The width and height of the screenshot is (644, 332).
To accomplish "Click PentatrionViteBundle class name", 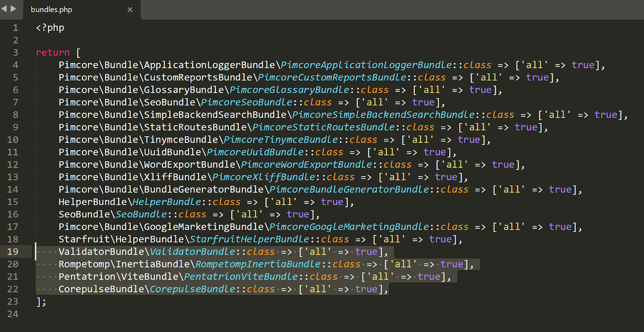I will pos(241,277).
